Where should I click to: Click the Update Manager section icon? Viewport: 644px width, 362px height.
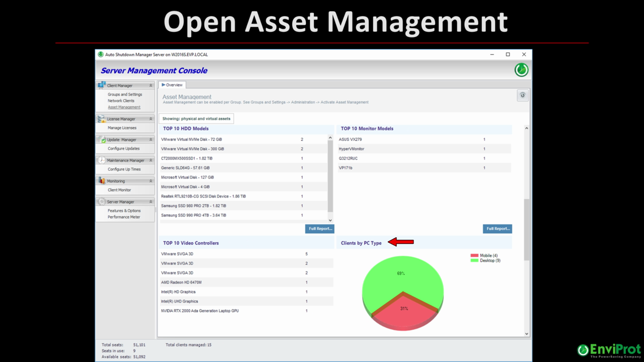point(102,139)
